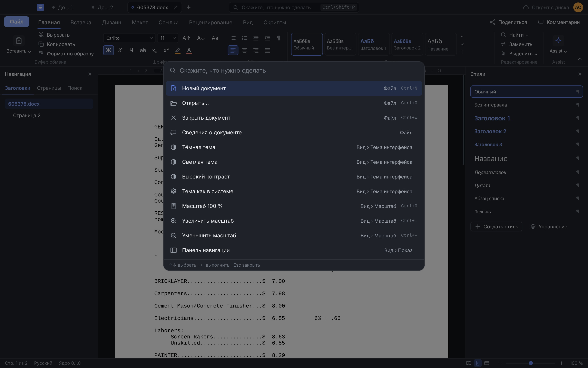The height and width of the screenshot is (368, 588).
Task: Align text to center
Action: click(x=244, y=50)
